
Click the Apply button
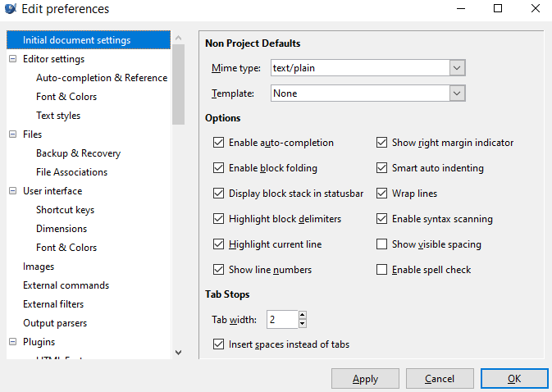tap(365, 379)
